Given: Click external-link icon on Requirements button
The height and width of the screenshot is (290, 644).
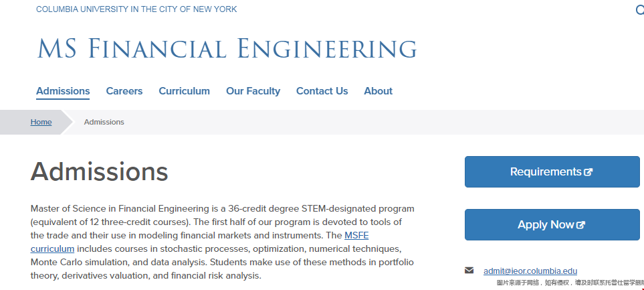Looking at the screenshot, I should point(588,172).
